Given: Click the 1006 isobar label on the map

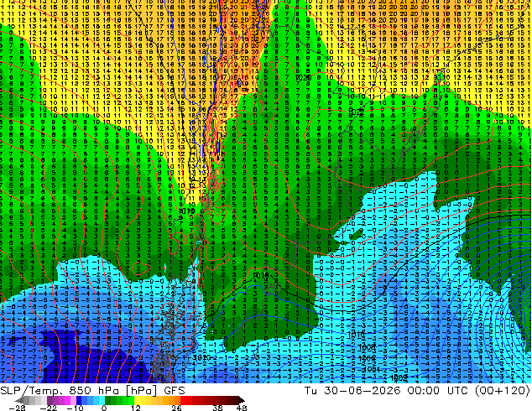Looking at the screenshot, I should pyautogui.click(x=367, y=358).
